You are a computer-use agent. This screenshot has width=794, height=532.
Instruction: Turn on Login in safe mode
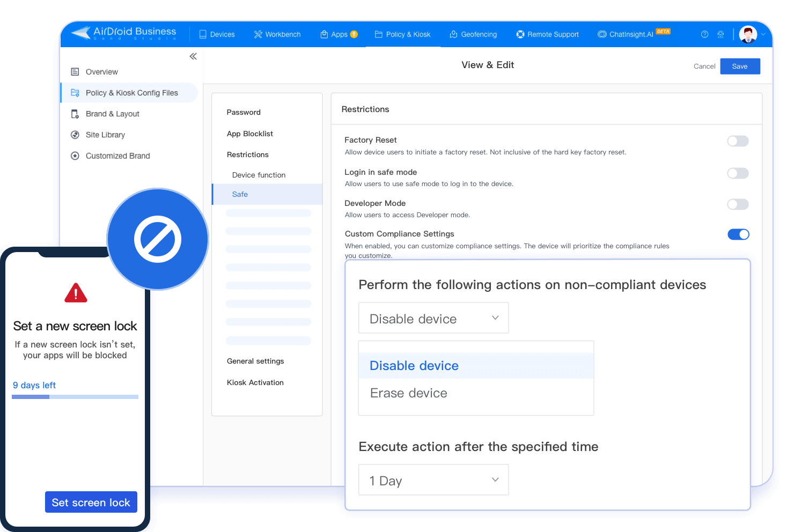coord(738,173)
